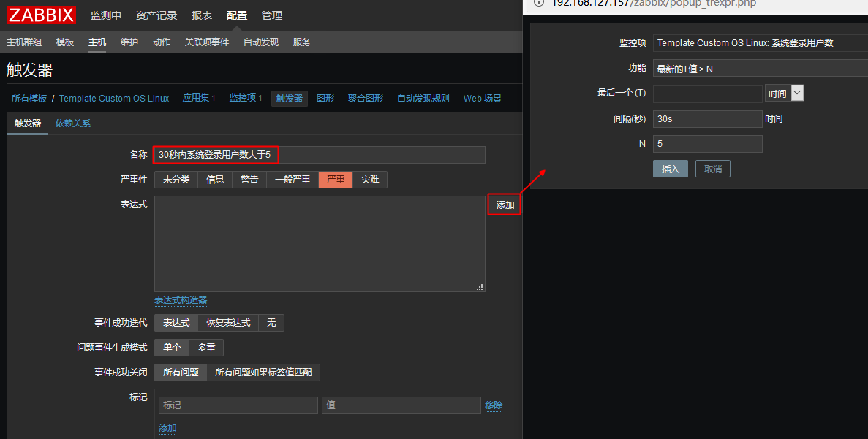This screenshot has height=439, width=868.
Task: Go to 自动发现 submenu
Action: tap(261, 42)
